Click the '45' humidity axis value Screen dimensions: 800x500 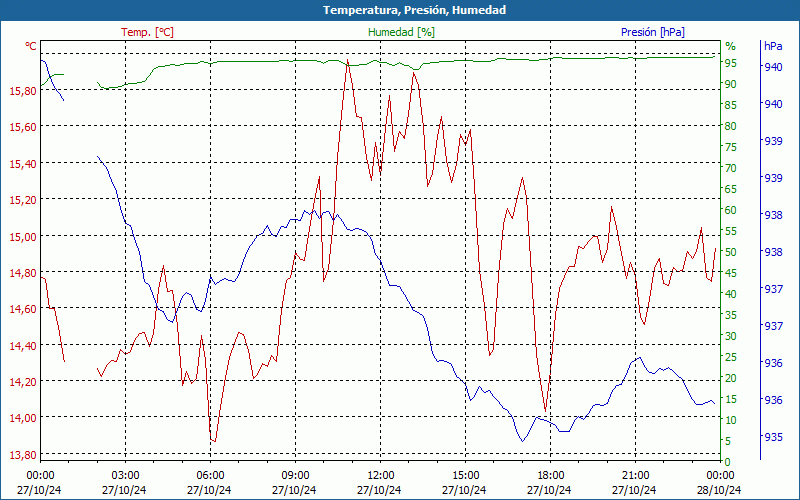click(x=731, y=273)
